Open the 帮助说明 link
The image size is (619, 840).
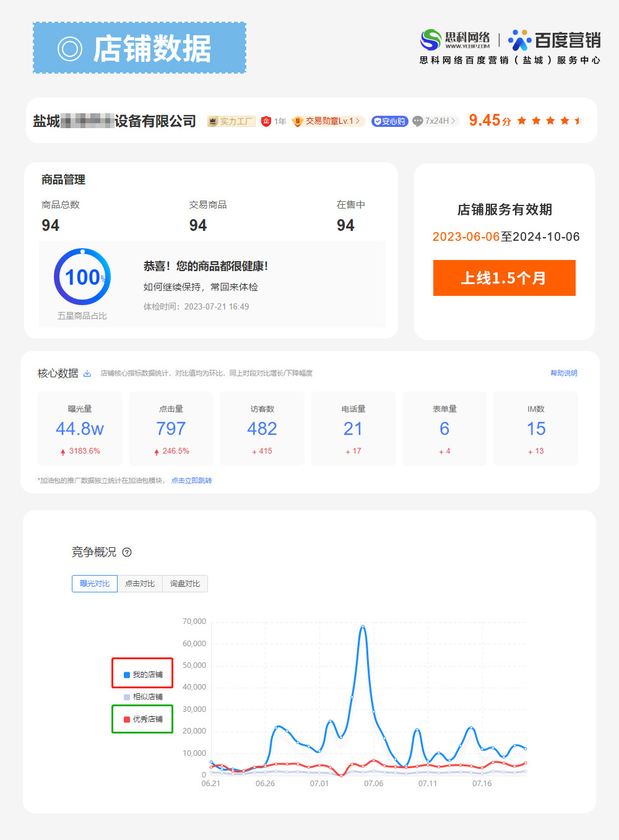[x=563, y=373]
